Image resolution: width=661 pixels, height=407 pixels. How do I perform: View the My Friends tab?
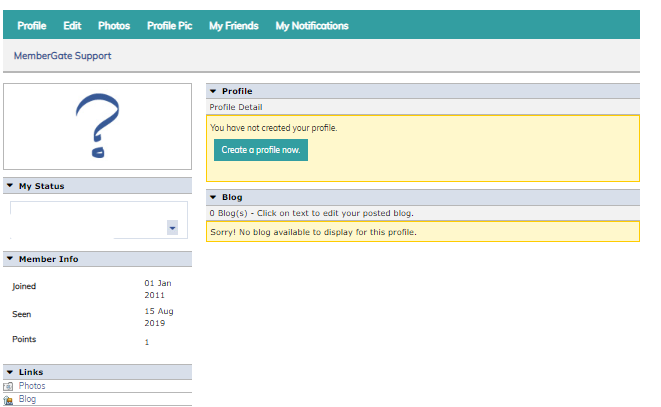click(234, 26)
